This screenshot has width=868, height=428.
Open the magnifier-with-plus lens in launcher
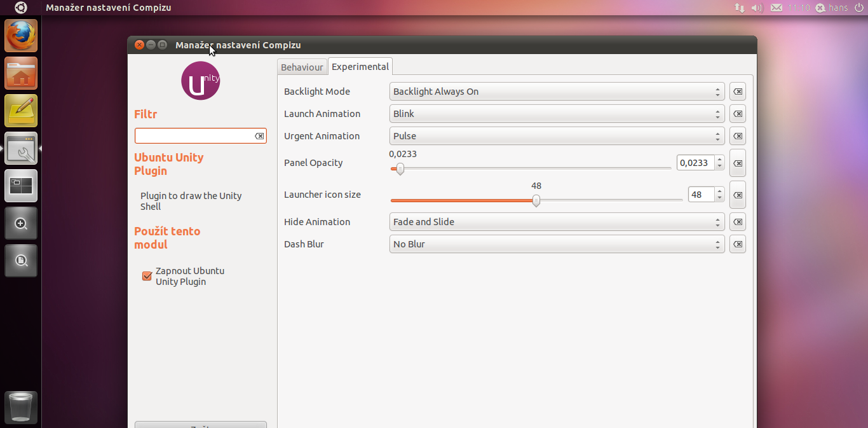[x=21, y=223]
